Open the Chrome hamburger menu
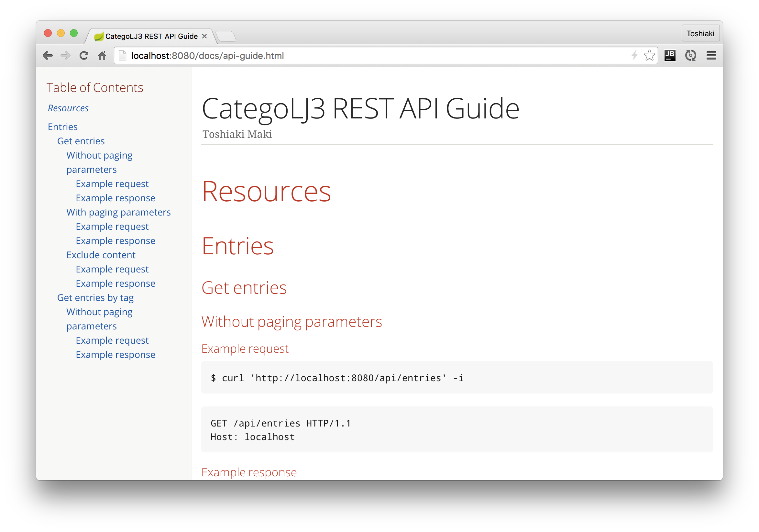Screen dimensions: 759x532 point(711,56)
